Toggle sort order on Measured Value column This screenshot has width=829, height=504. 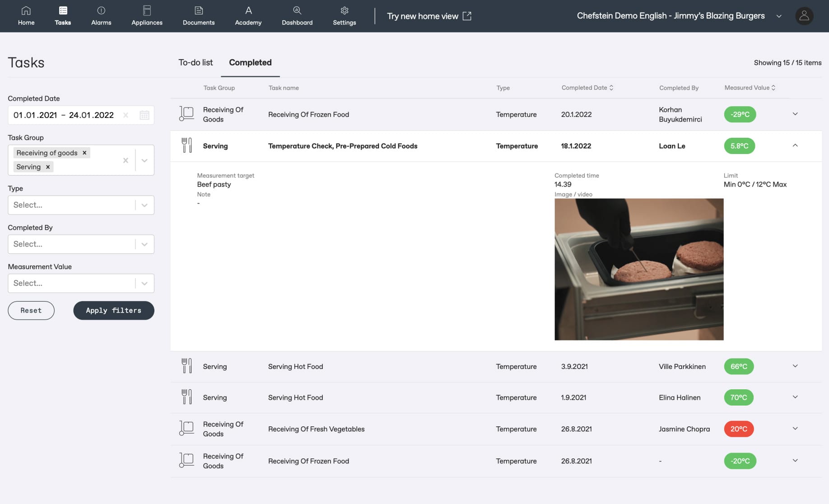click(773, 88)
